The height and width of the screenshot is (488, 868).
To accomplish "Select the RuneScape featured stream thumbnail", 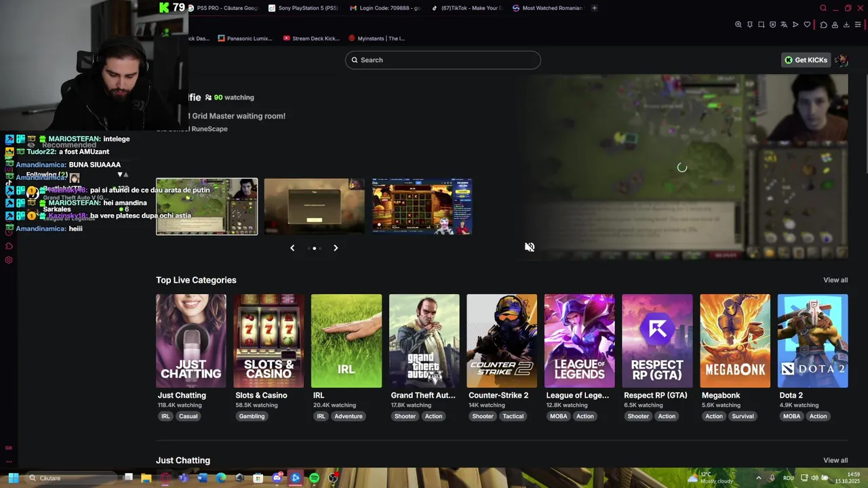I will click(207, 207).
